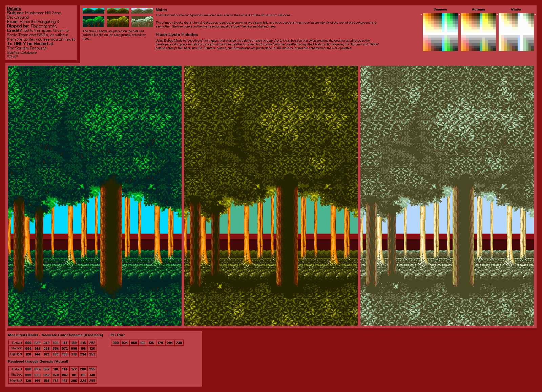Click the 'Ripped by:' credit line
542x392 pixels.
click(32, 26)
